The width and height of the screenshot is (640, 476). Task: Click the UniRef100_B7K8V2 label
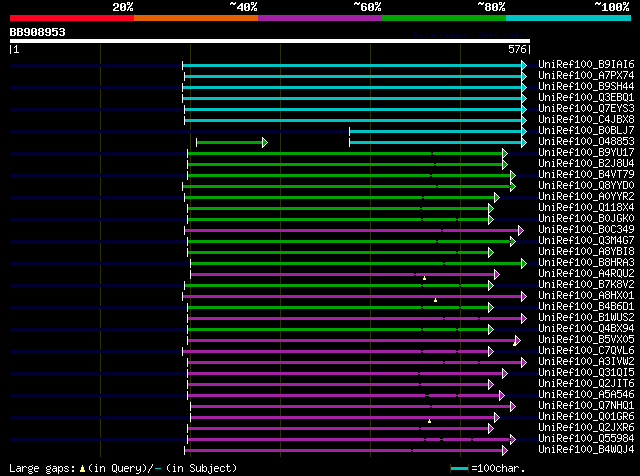coord(586,285)
